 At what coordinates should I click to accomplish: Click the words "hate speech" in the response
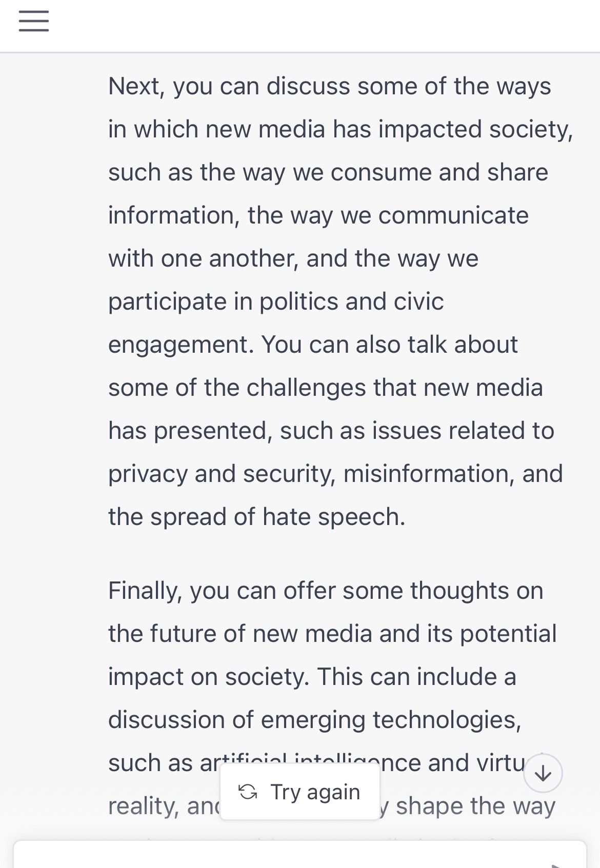pyautogui.click(x=333, y=517)
